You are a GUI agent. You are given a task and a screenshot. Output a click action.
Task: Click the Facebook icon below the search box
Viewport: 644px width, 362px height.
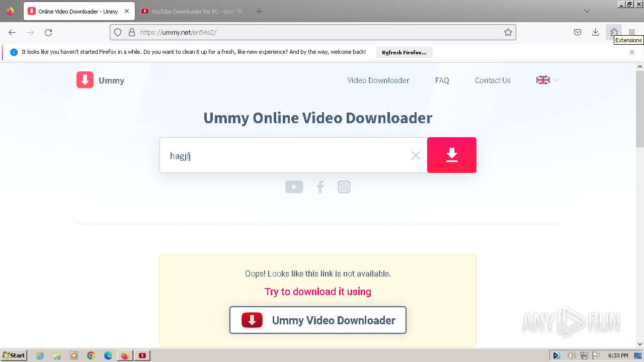(320, 187)
